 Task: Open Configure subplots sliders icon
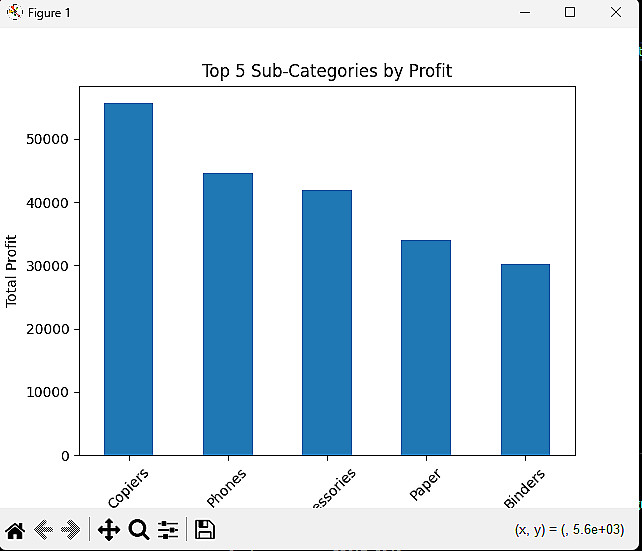tap(168, 530)
